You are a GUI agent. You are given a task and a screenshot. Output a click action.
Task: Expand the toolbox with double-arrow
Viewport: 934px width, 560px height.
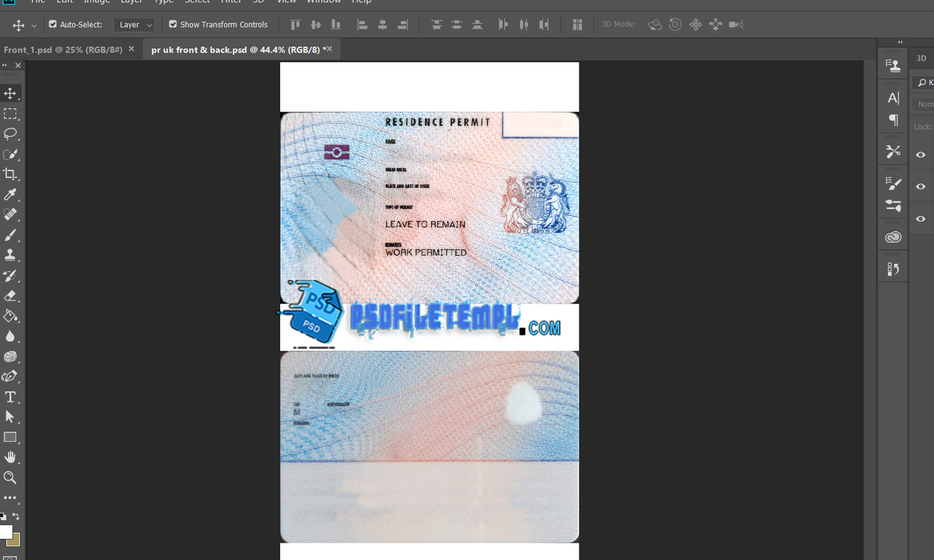coord(4,65)
